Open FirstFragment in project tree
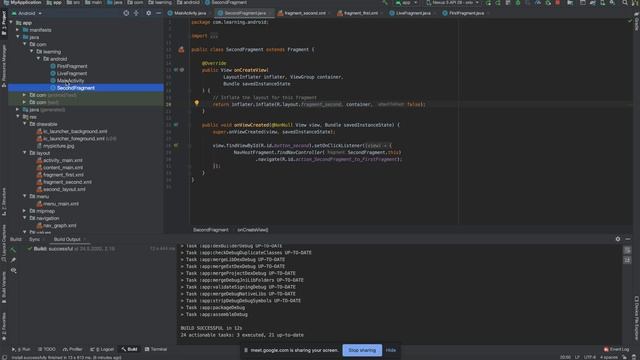 point(72,66)
